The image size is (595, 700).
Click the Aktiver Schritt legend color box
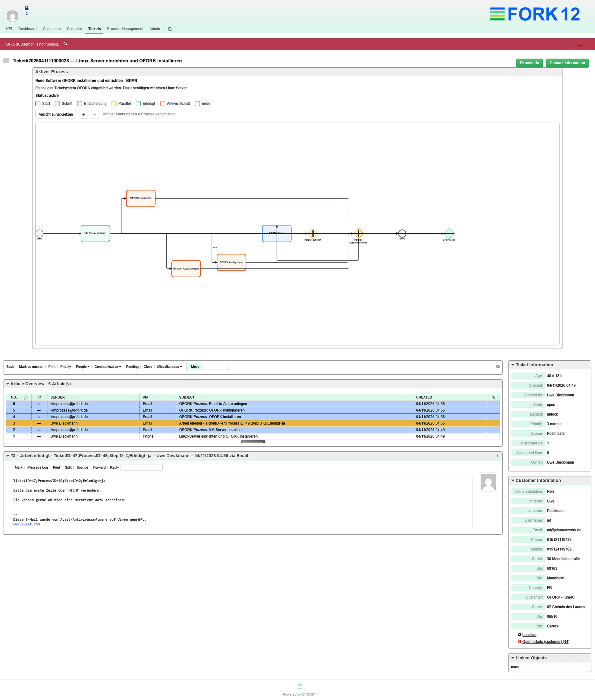pyautogui.click(x=163, y=104)
